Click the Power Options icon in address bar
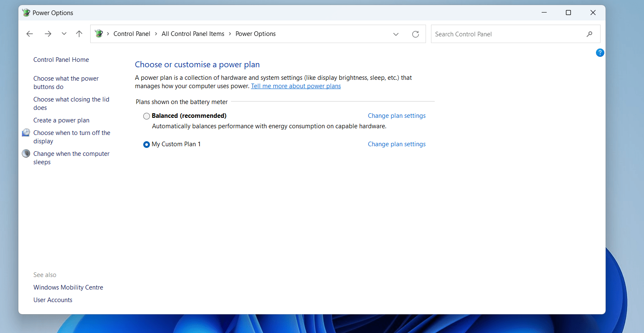Viewport: 644px width, 333px height. click(x=99, y=34)
